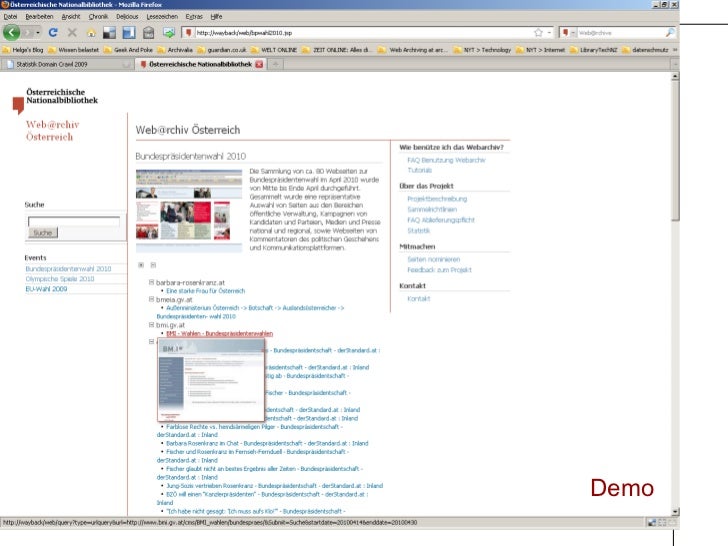Go to the Home page icon
728x546 pixels.
coord(91,32)
